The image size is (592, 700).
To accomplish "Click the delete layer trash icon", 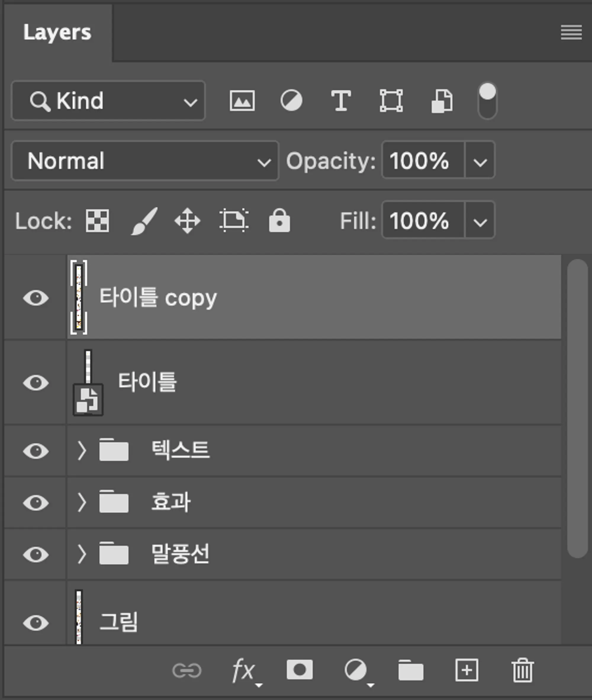I will coord(522,670).
